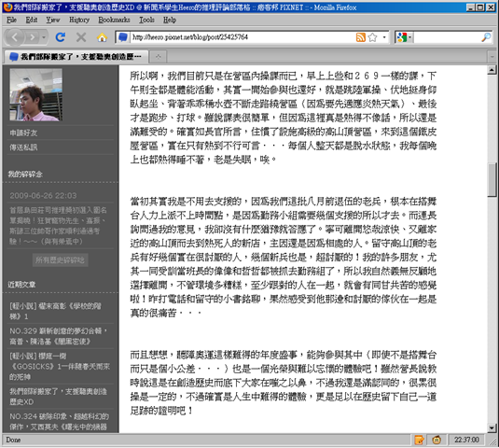Expand the address bar URL dropdown

(384, 37)
